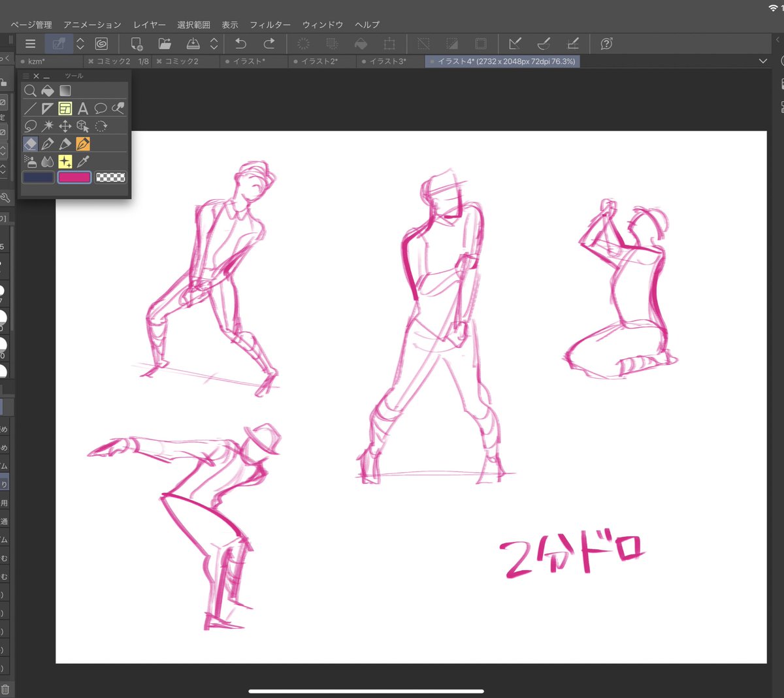Select the Text tool
The width and height of the screenshot is (784, 698).
[83, 108]
